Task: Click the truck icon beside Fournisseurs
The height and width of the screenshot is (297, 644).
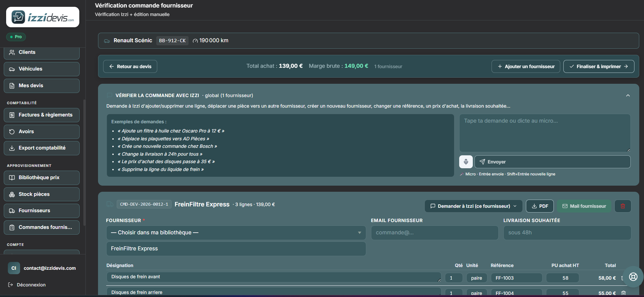Action: click(x=12, y=211)
